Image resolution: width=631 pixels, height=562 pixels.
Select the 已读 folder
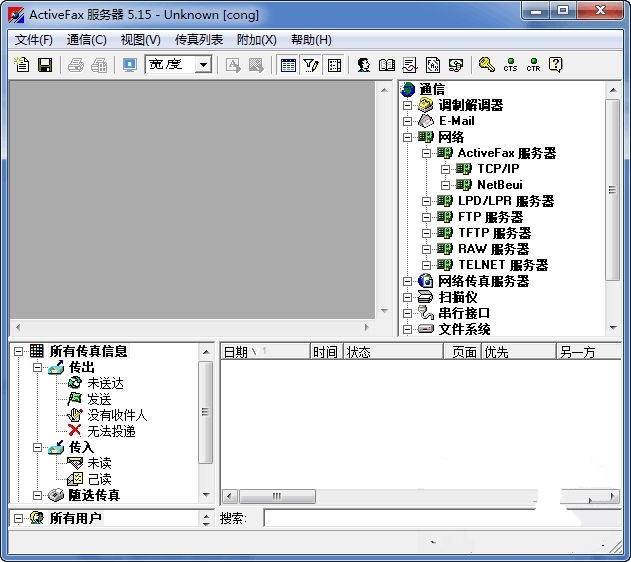click(99, 479)
